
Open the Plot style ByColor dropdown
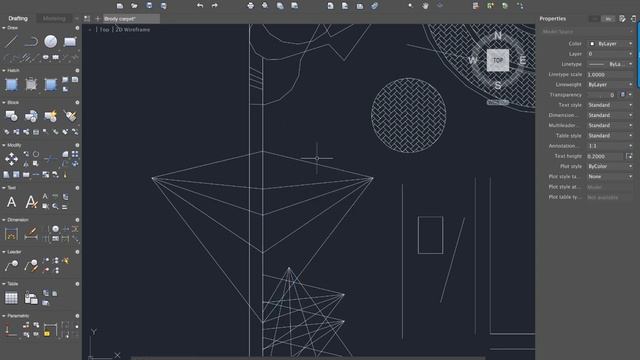(x=610, y=166)
